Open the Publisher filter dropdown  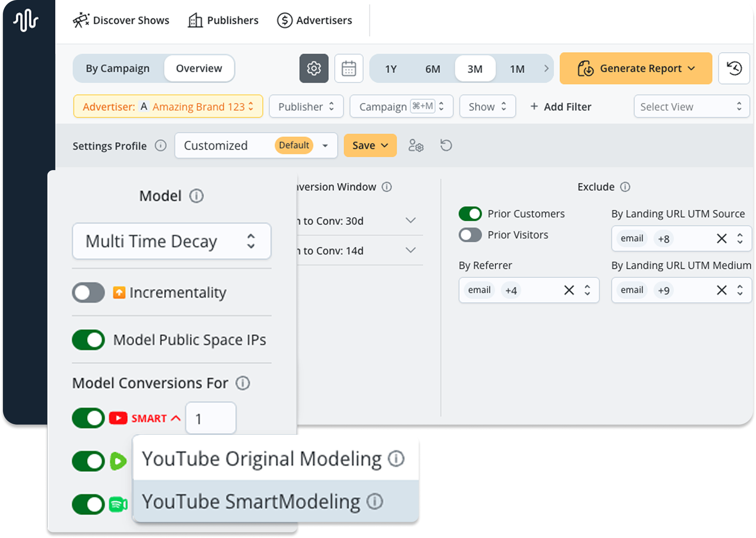(x=306, y=107)
